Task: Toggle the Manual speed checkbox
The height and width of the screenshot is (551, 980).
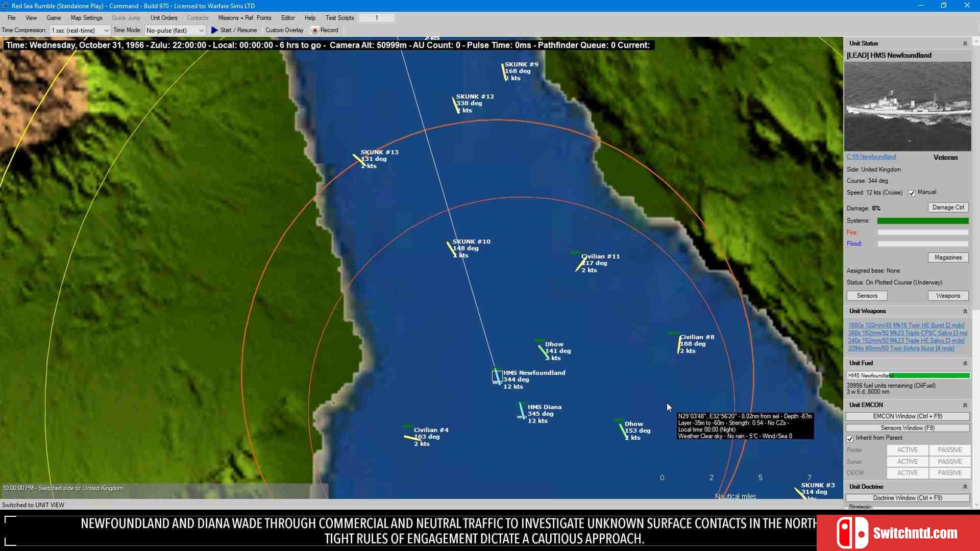Action: pos(912,193)
